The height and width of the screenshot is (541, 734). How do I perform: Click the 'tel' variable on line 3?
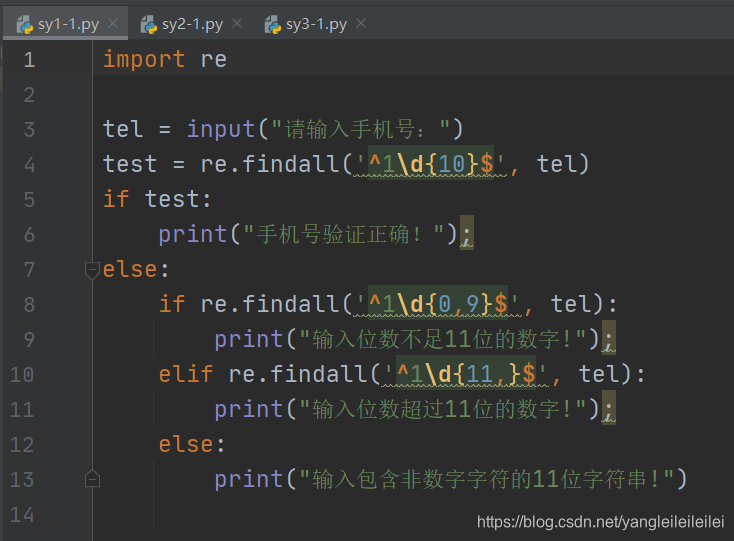pos(123,129)
